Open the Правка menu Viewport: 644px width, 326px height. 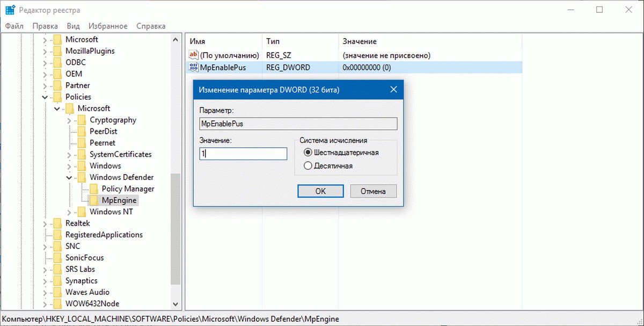coord(45,26)
